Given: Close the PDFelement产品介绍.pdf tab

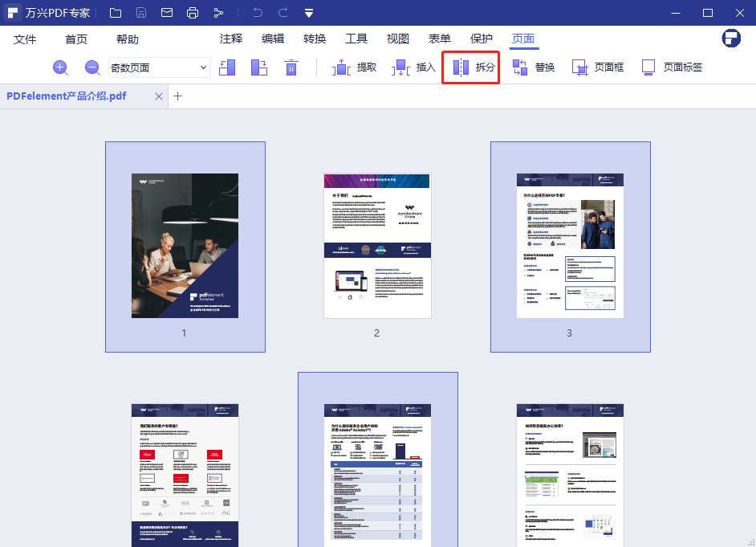Looking at the screenshot, I should [159, 96].
